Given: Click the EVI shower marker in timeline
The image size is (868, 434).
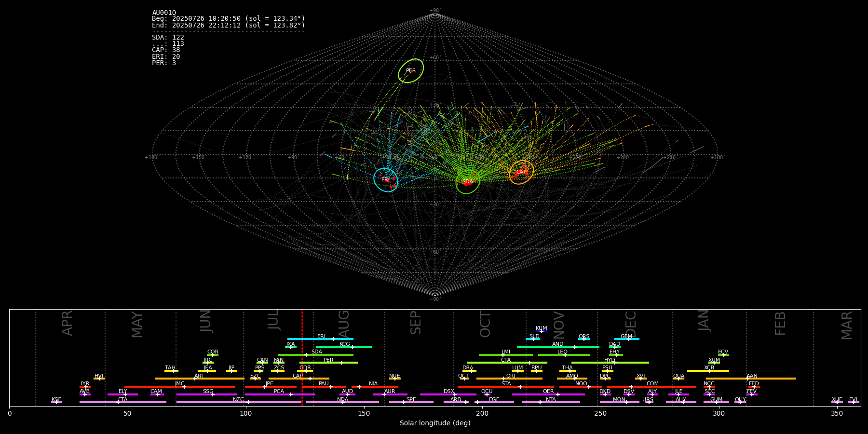Looking at the screenshot, I should [x=854, y=402].
